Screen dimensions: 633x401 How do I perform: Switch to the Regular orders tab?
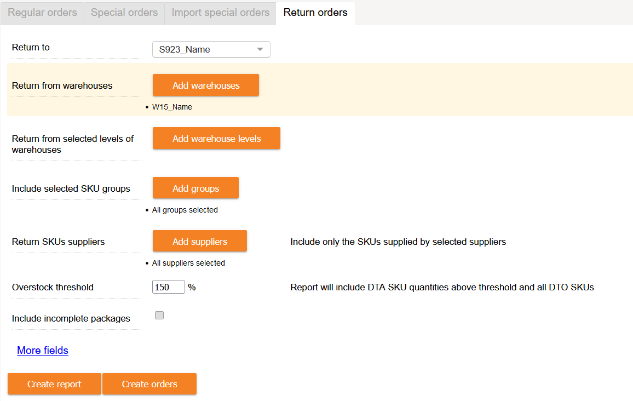pos(42,13)
